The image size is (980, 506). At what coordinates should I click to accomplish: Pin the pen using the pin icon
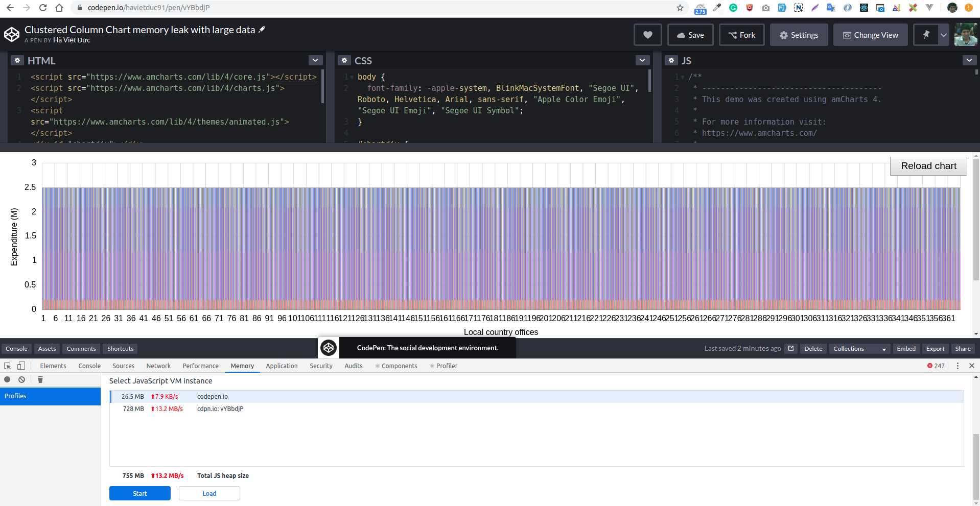coord(926,35)
